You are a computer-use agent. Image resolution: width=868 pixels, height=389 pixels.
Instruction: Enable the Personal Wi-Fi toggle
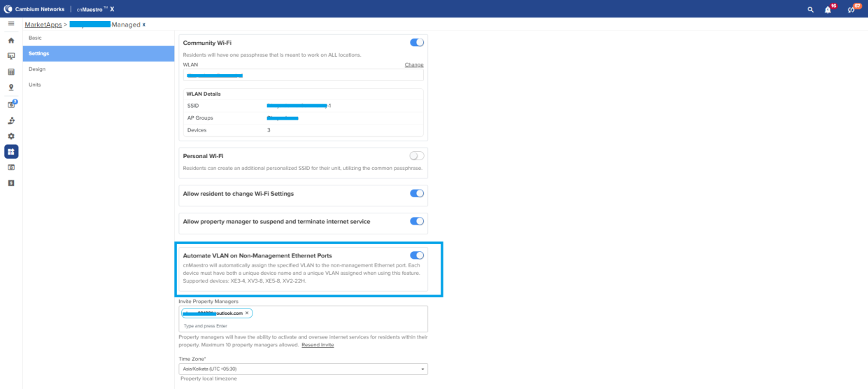[417, 156]
